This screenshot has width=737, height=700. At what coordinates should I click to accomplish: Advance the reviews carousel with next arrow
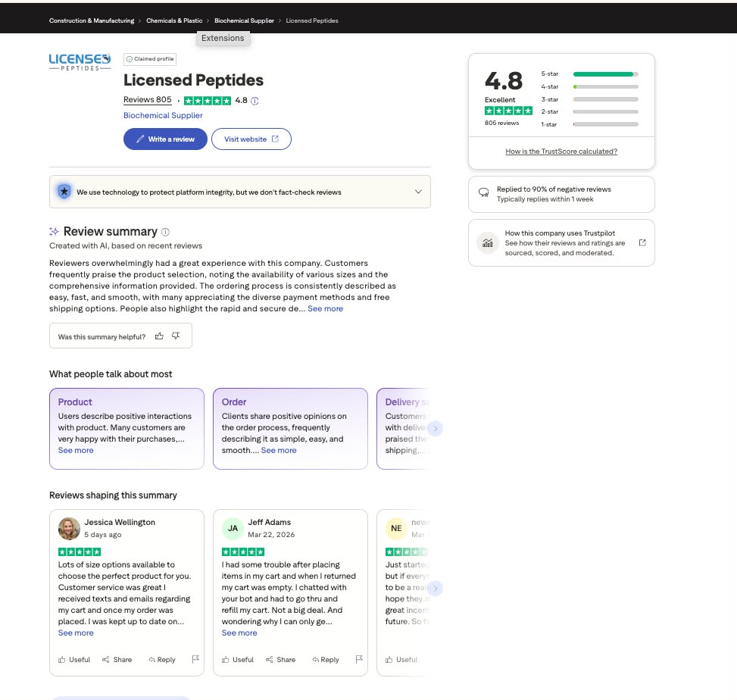pyautogui.click(x=436, y=588)
